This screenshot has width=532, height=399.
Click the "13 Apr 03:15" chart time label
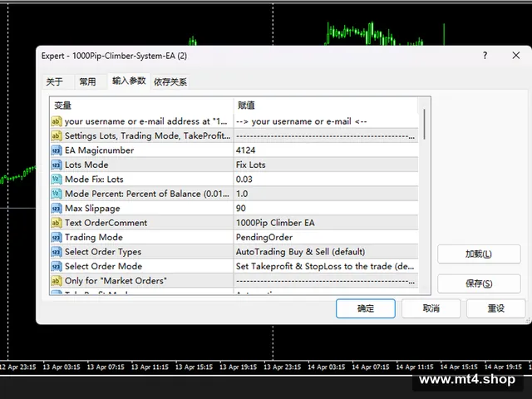point(62,367)
